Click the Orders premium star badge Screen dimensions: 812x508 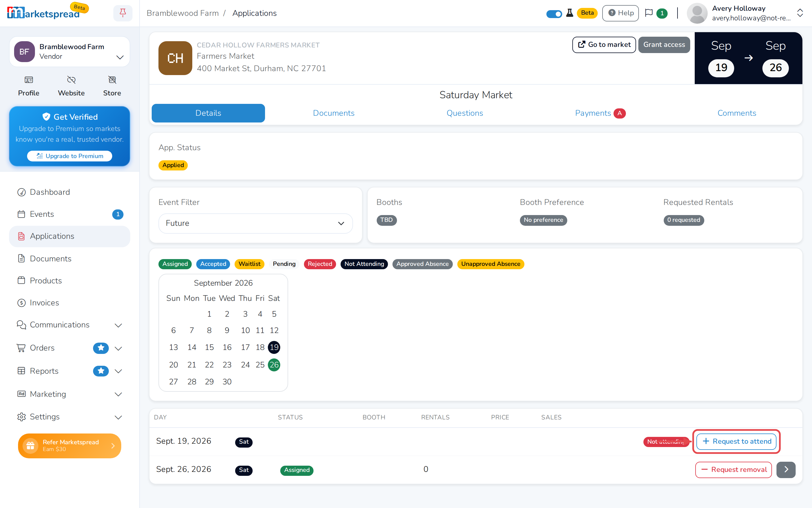pos(101,348)
